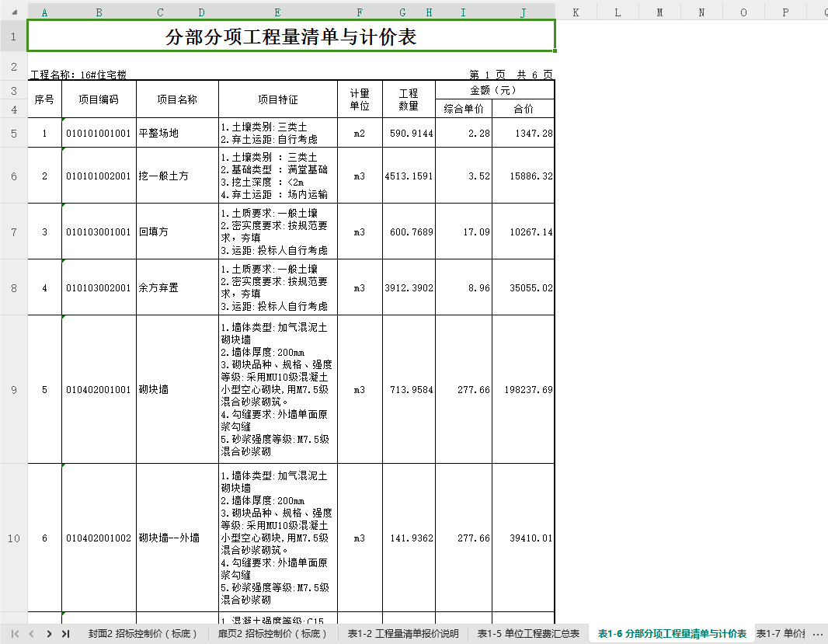Viewport: 828px width, 644px height.
Task: Select the quantity cell 141.9362
Action: tap(409, 538)
